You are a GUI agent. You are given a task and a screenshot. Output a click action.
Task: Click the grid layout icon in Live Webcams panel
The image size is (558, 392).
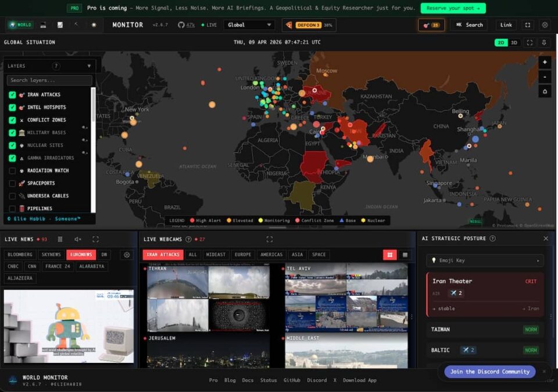(x=389, y=254)
